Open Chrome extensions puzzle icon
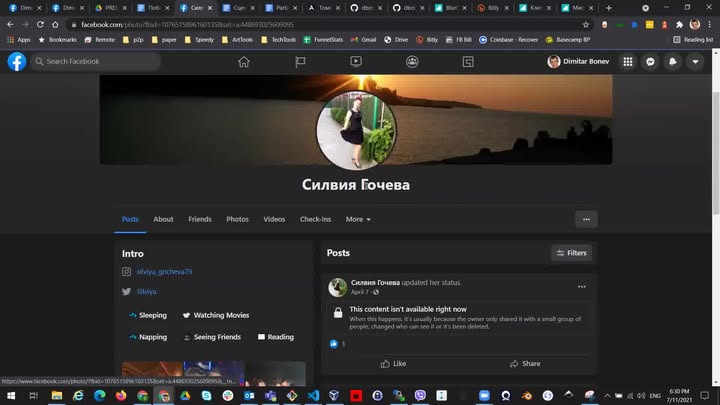The height and width of the screenshot is (405, 720). 680,24
